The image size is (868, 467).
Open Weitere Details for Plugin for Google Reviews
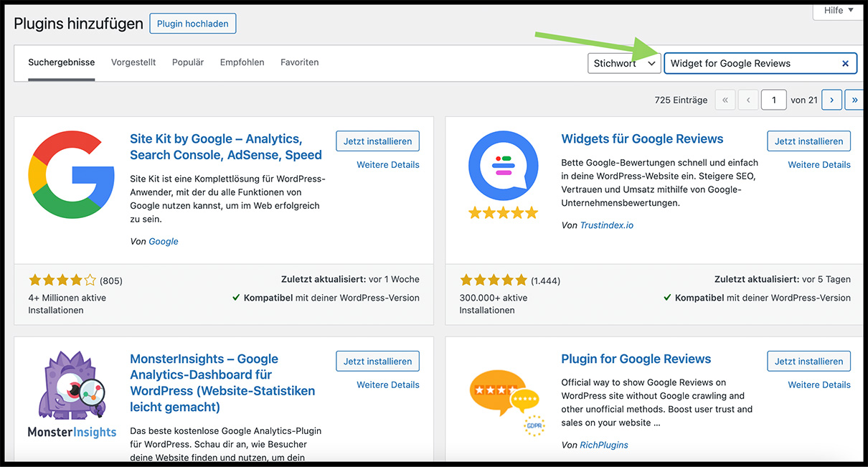(x=819, y=385)
